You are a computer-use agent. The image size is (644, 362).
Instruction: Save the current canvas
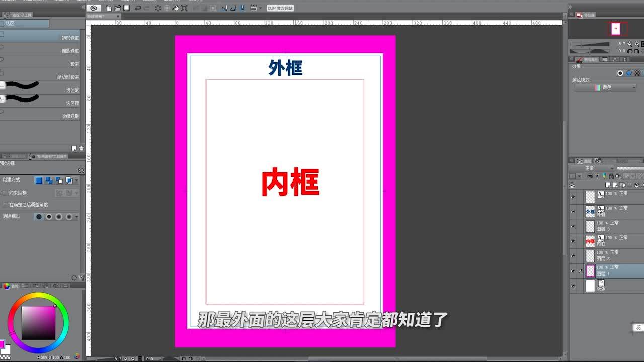(x=126, y=8)
